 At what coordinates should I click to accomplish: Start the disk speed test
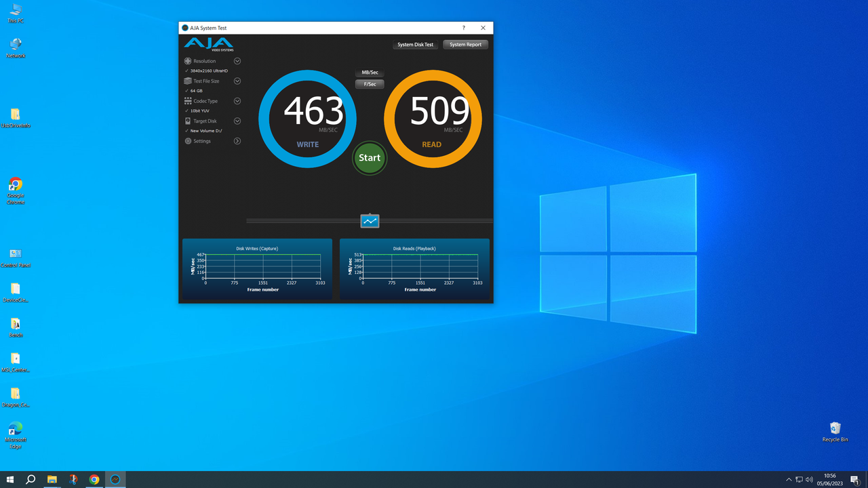click(x=370, y=158)
